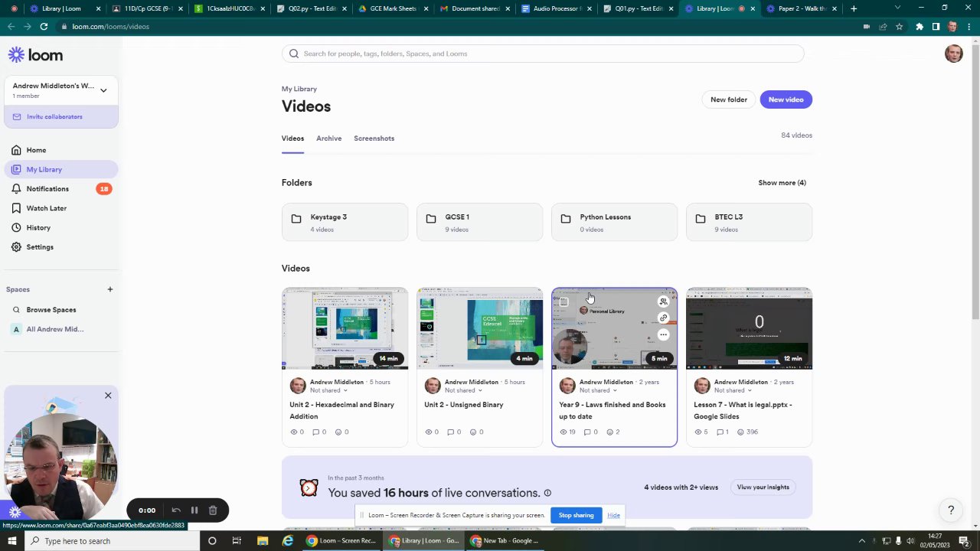
Task: Click the Windows Start button
Action: [x=11, y=541]
